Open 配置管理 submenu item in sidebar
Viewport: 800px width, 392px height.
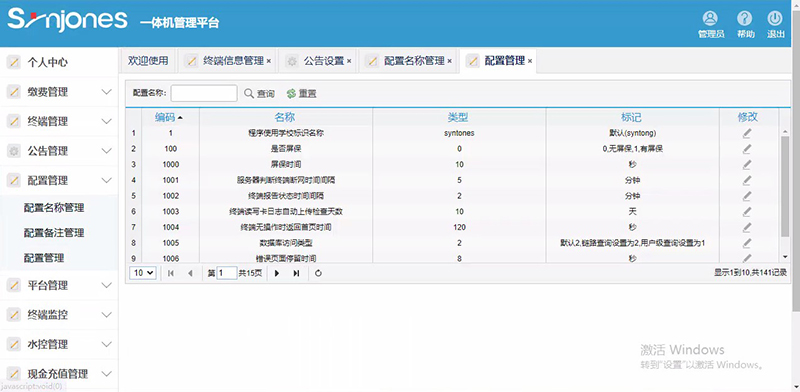point(44,258)
